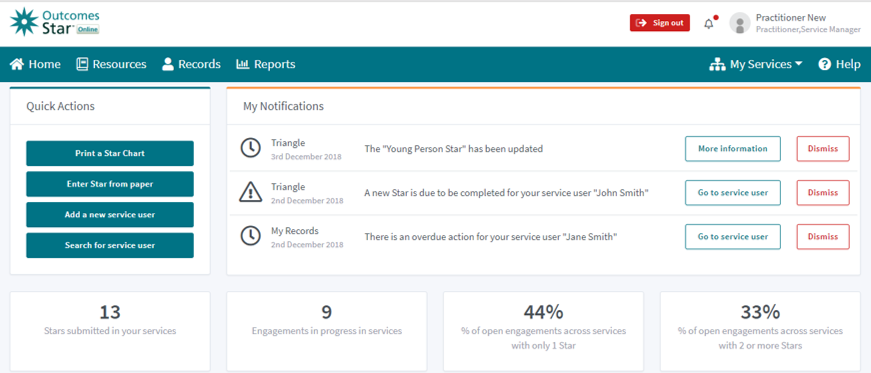Image resolution: width=871 pixels, height=373 pixels.
Task: Click More information for Young Person Star
Action: pos(733,148)
